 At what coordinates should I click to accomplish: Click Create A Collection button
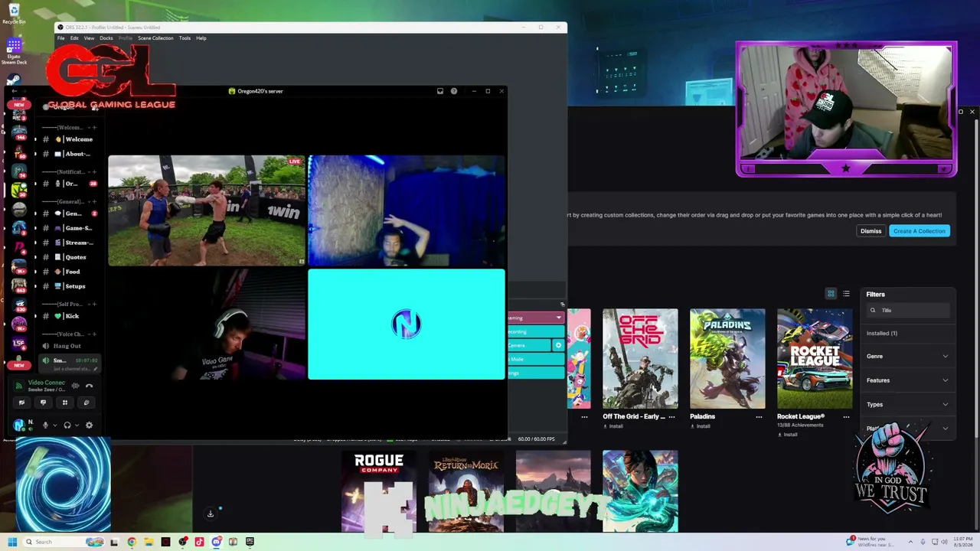click(x=920, y=231)
